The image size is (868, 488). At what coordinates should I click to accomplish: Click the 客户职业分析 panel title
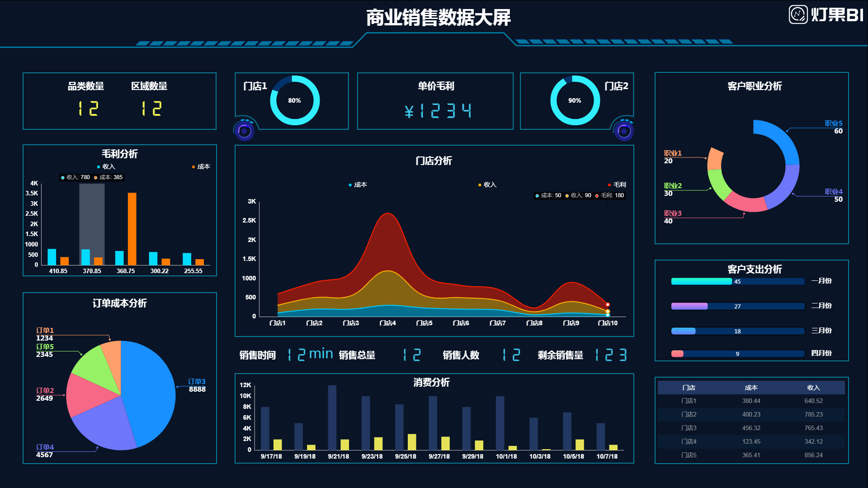755,86
